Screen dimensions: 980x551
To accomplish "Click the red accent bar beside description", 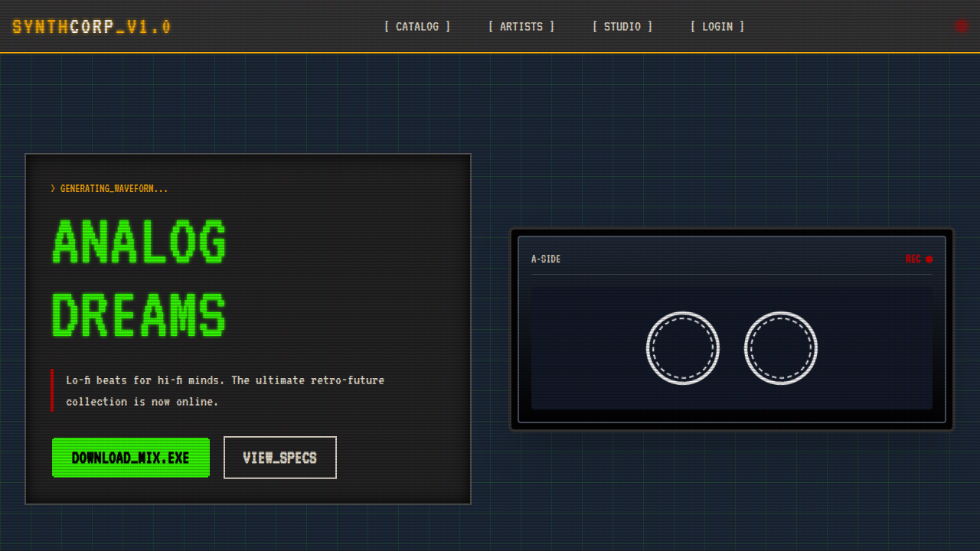I will [52, 390].
